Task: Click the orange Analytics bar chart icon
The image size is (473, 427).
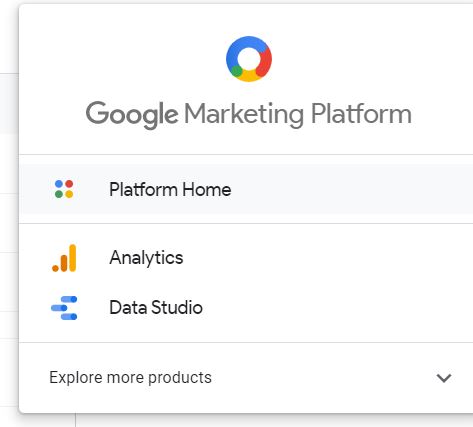Action: click(x=64, y=258)
